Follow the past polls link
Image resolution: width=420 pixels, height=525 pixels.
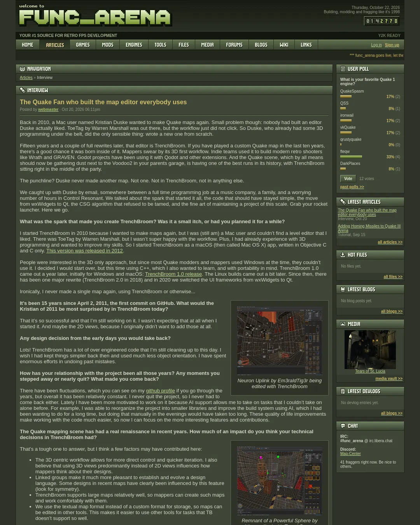(352, 187)
